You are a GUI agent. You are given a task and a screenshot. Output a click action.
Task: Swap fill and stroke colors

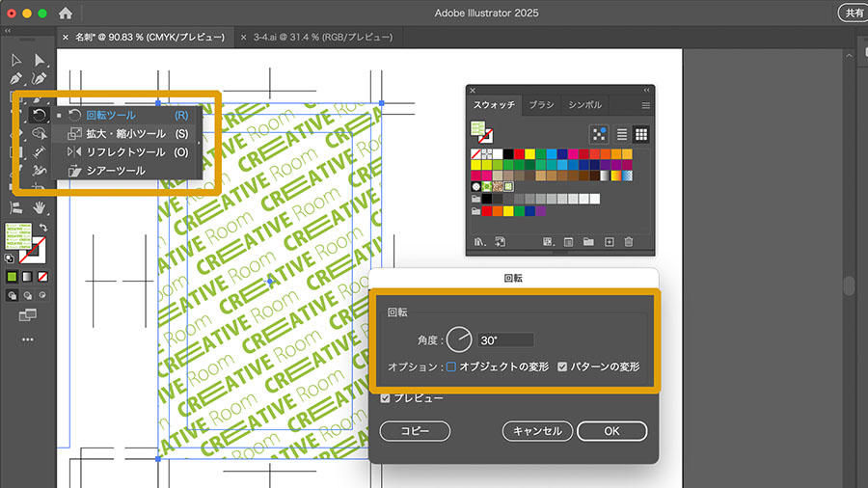43,228
